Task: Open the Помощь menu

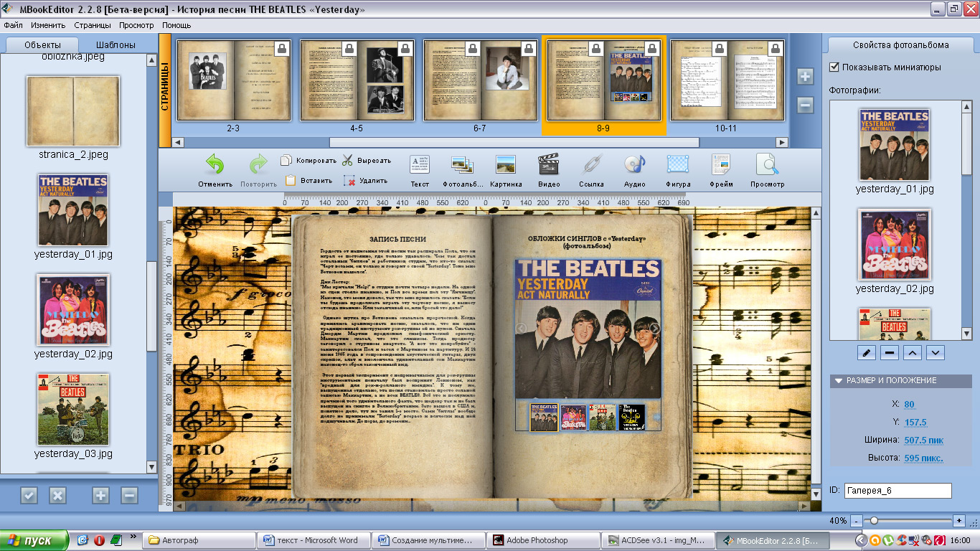Action: tap(176, 25)
